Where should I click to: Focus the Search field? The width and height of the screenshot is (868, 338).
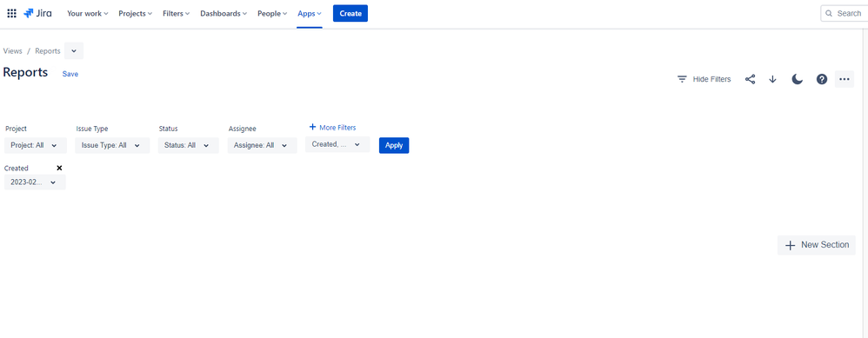[x=845, y=13]
